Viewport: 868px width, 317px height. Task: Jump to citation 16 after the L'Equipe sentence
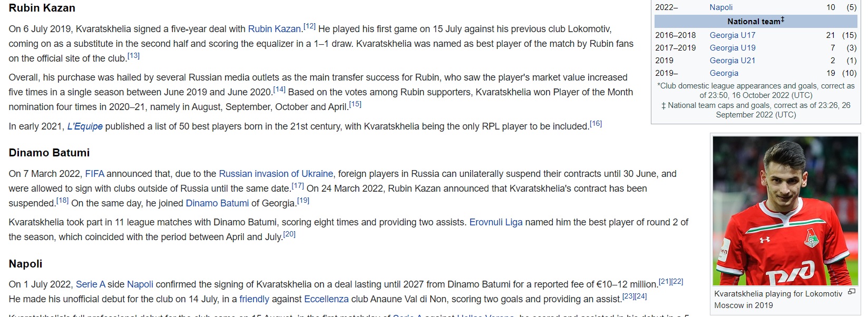point(596,124)
